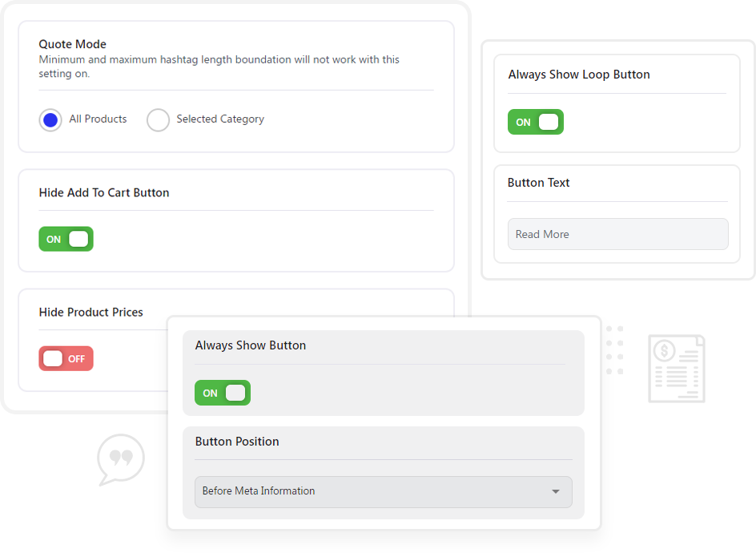Expand the Before Meta Information combo box
The image size is (756, 553).
(x=384, y=492)
